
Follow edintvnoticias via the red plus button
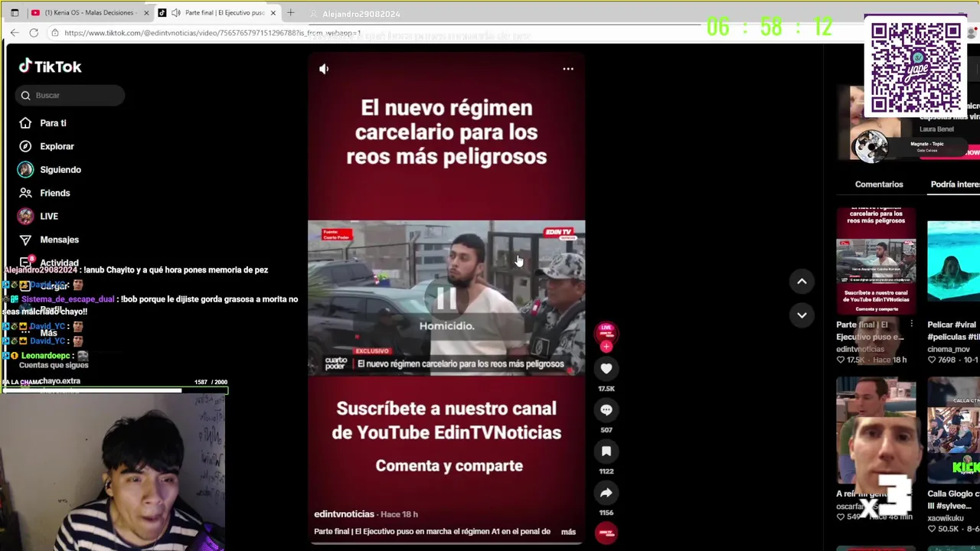point(606,347)
